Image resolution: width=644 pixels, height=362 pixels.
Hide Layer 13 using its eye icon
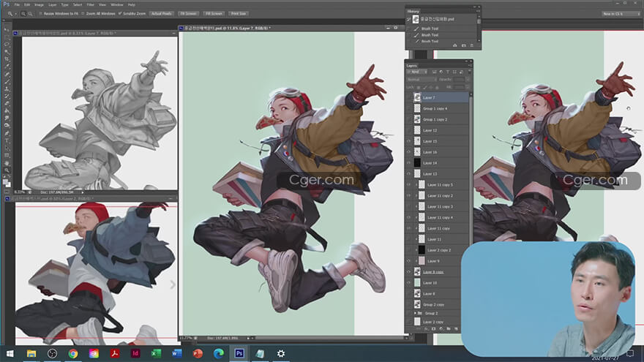408,173
